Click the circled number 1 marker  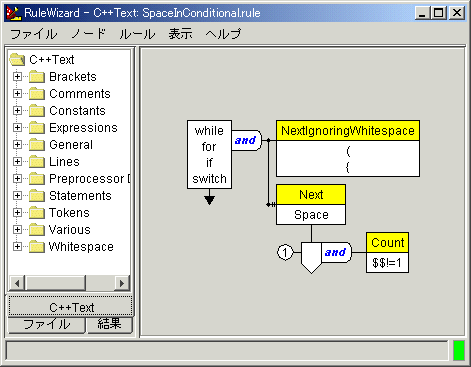(x=285, y=253)
